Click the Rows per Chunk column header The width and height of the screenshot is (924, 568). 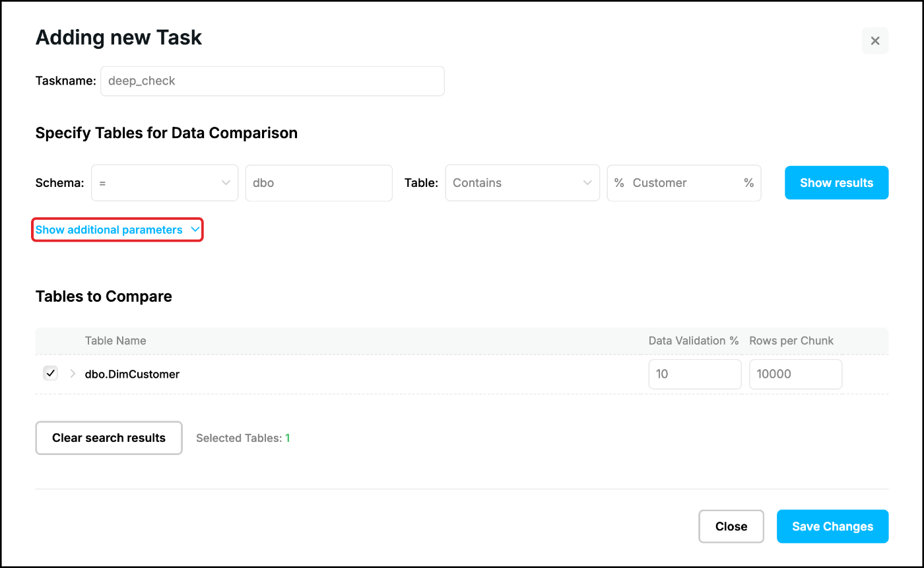tap(791, 341)
